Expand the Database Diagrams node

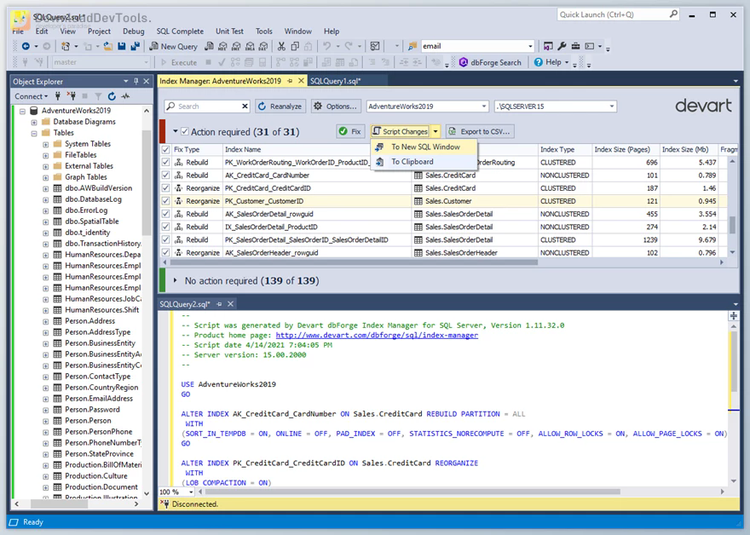34,122
